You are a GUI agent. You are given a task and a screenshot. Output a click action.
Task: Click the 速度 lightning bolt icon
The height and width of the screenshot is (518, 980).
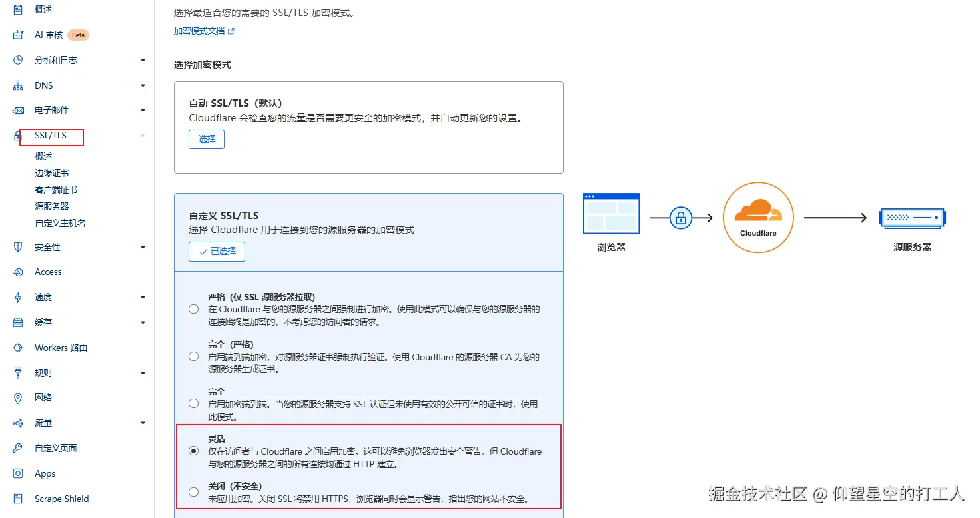tap(19, 297)
